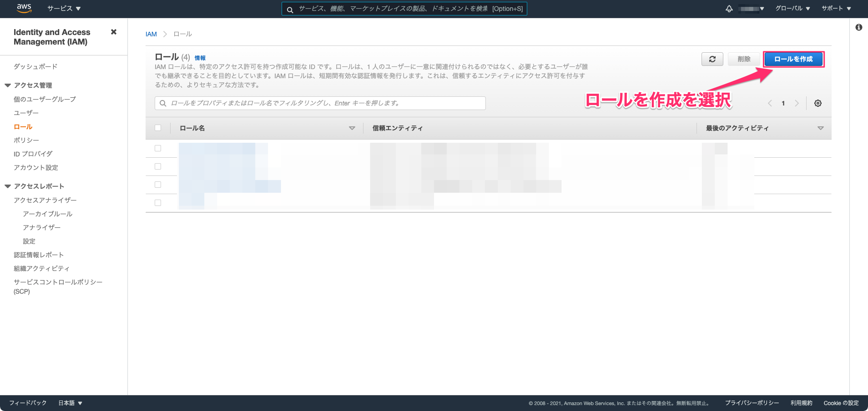Sort by ロール名 column arrow
Screen dimensions: 868x411
[352, 128]
